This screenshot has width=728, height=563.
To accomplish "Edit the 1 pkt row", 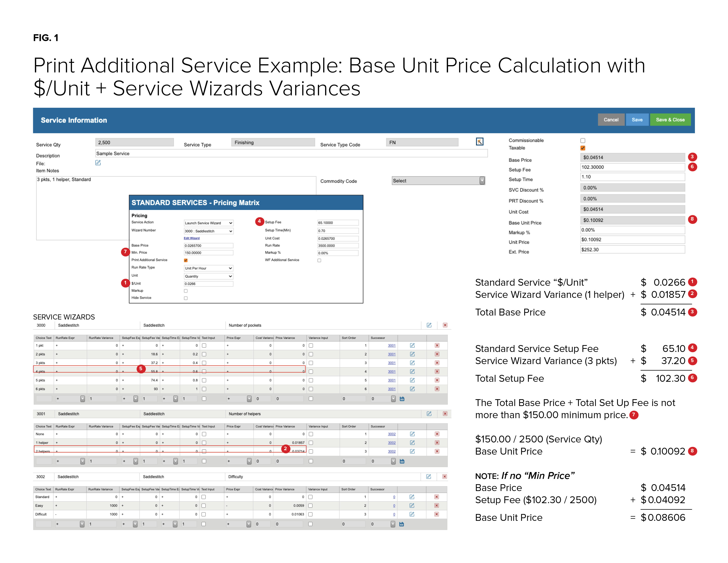I will coord(412,346).
